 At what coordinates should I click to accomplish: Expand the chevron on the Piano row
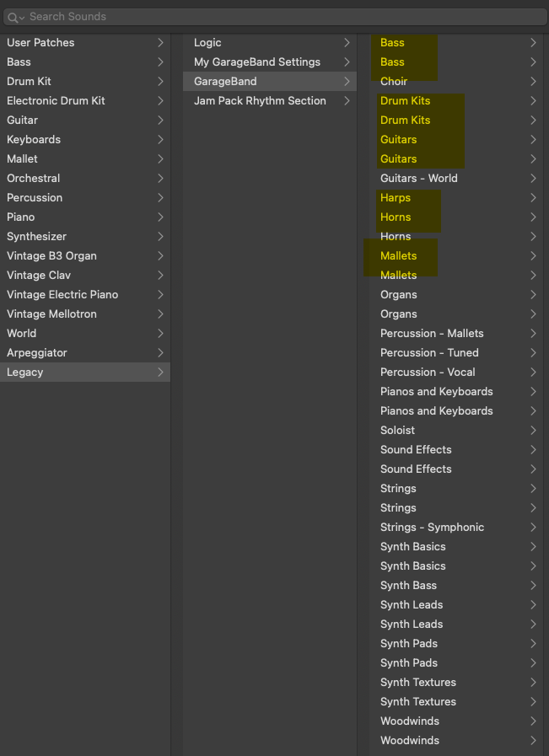[x=160, y=217]
